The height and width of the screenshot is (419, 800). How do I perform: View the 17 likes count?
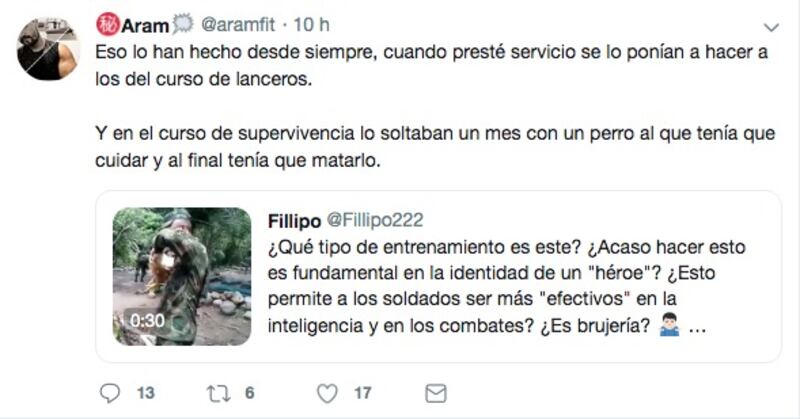[363, 393]
